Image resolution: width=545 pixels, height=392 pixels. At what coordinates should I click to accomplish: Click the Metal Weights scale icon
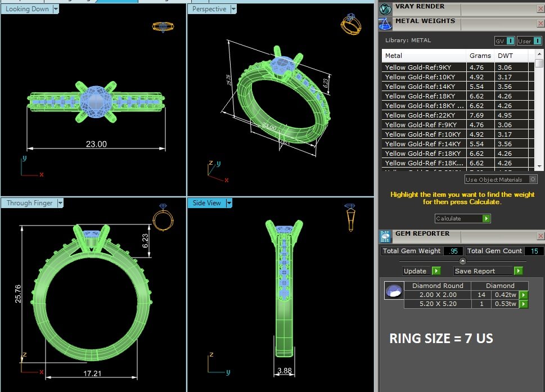[x=385, y=23]
